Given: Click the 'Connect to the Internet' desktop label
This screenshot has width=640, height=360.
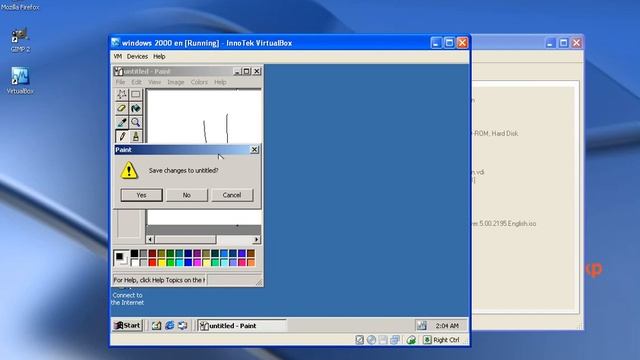Looking at the screenshot, I should (127, 299).
